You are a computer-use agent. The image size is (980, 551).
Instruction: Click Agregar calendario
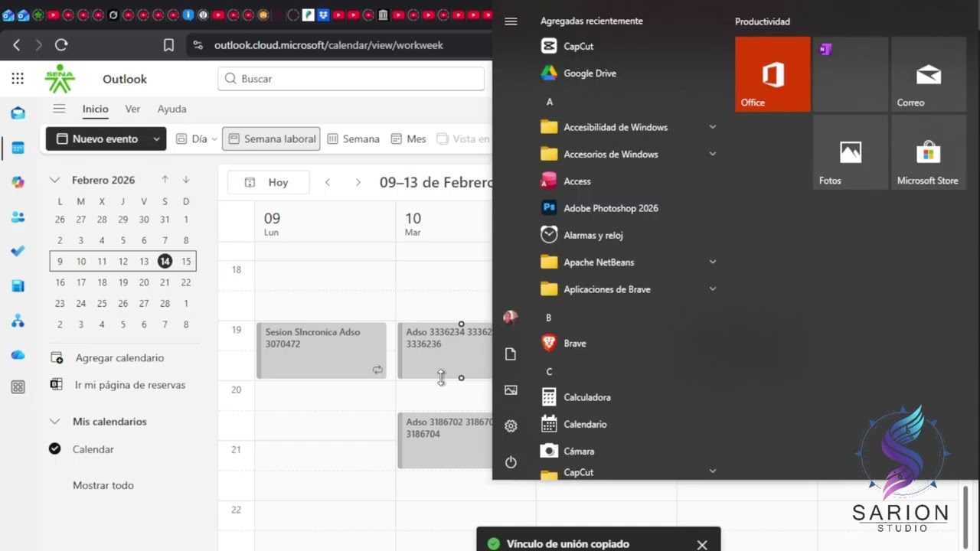[107, 357]
